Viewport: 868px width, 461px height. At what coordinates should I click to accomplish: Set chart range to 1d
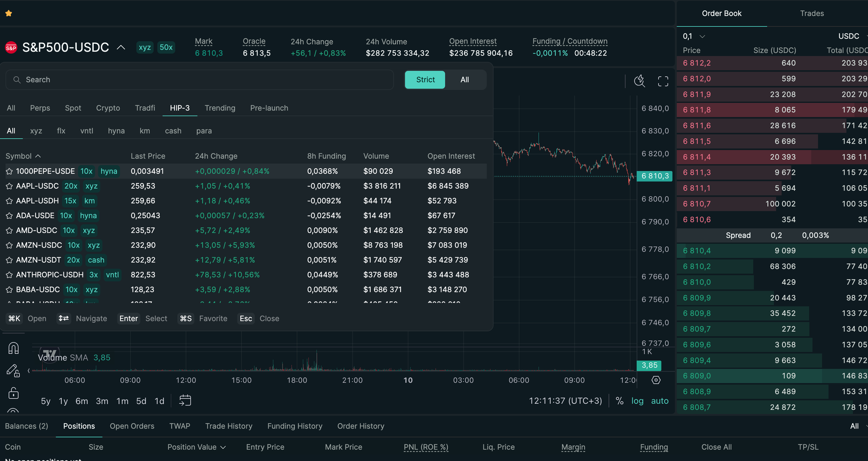159,401
